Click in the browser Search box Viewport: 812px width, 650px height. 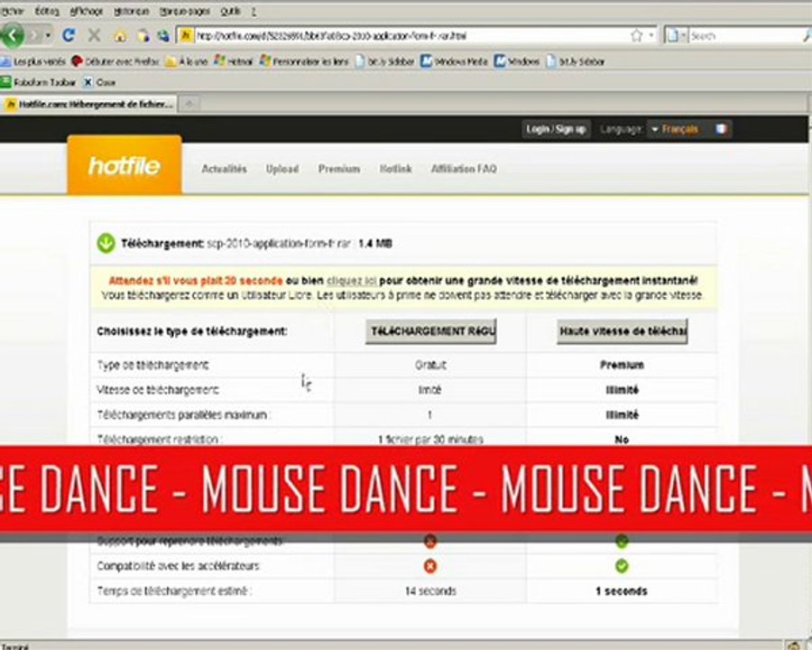[743, 36]
